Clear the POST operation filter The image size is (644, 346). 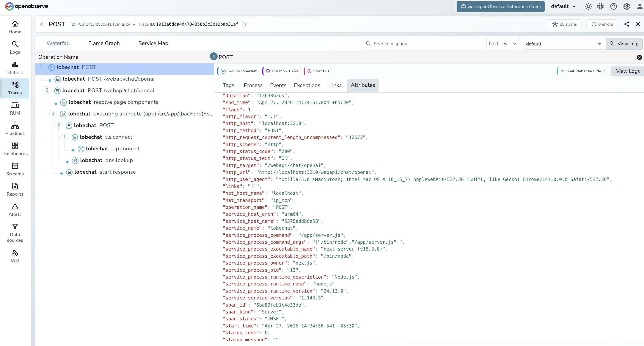coord(639,58)
